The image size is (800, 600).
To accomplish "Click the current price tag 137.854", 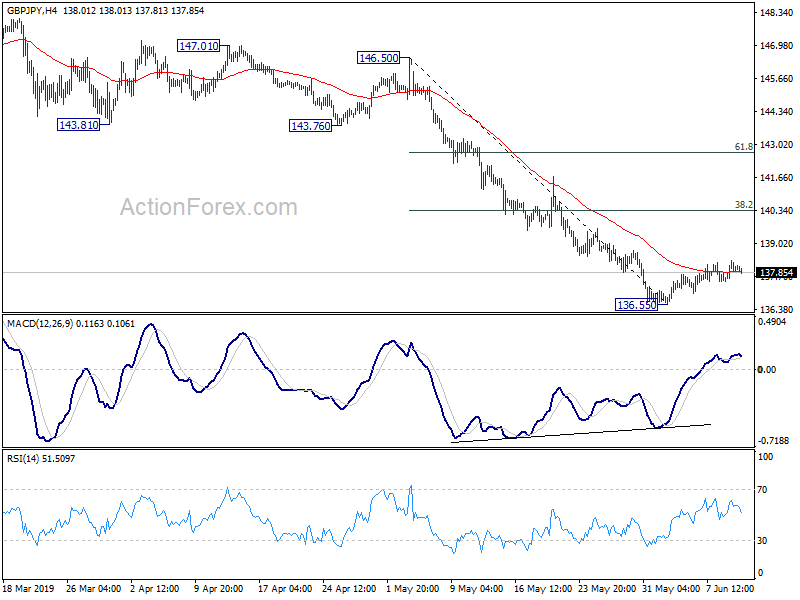I will pyautogui.click(x=777, y=273).
